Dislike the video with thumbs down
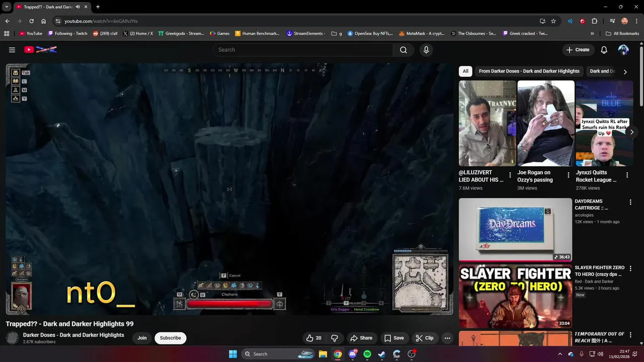 point(335,338)
